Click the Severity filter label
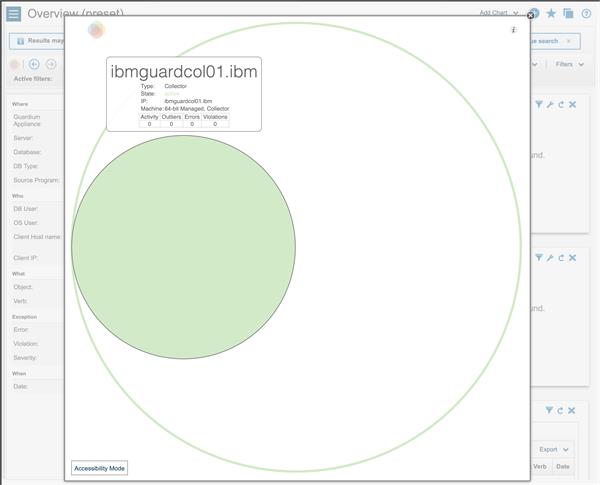This screenshot has height=485, width=600. (25, 358)
